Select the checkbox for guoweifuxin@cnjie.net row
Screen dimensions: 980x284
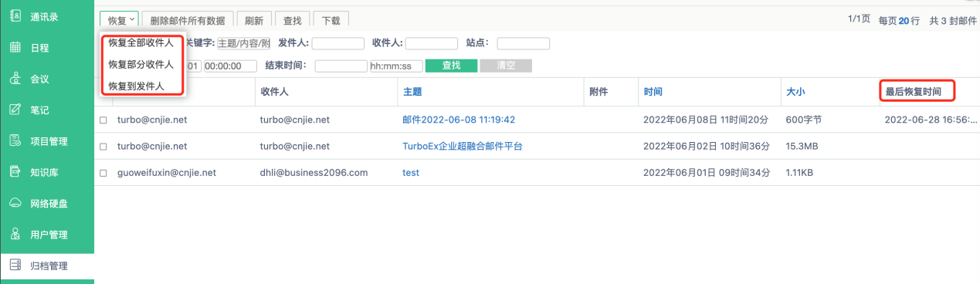pyautogui.click(x=103, y=174)
